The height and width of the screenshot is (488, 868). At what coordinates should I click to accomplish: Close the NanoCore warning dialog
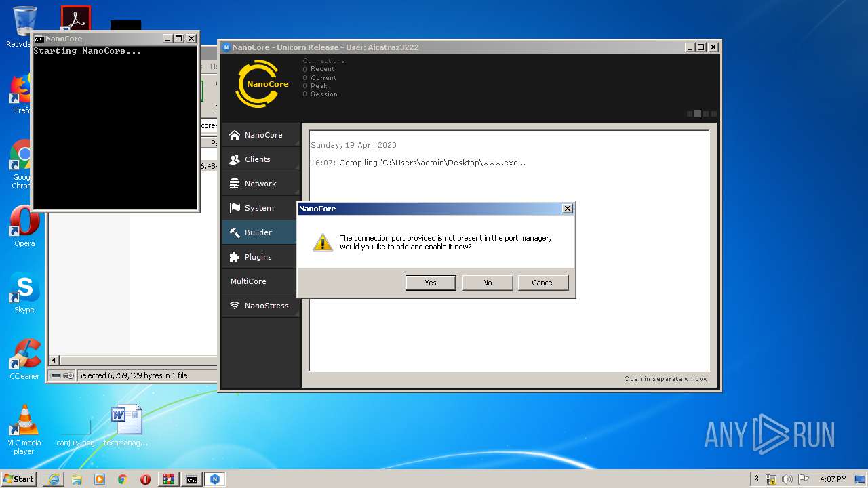tap(568, 209)
